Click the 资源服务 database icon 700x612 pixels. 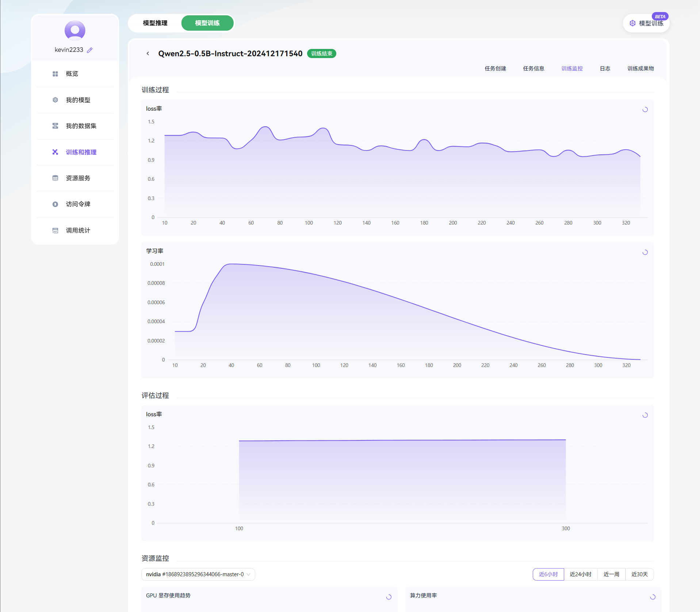pyautogui.click(x=55, y=178)
